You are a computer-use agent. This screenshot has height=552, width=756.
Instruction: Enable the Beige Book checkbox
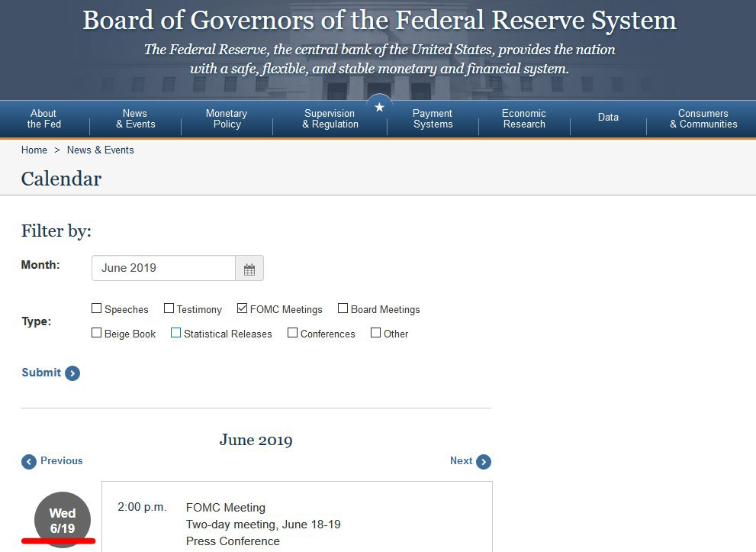pos(96,333)
